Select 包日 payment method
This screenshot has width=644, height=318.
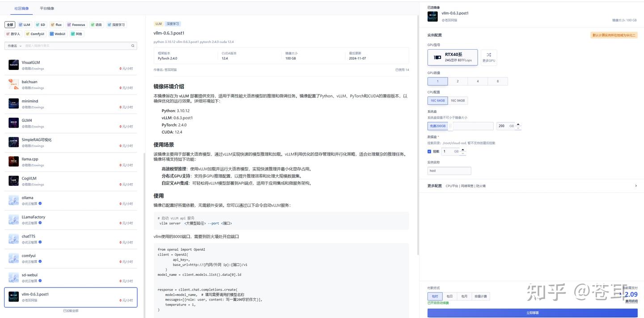[450, 297]
